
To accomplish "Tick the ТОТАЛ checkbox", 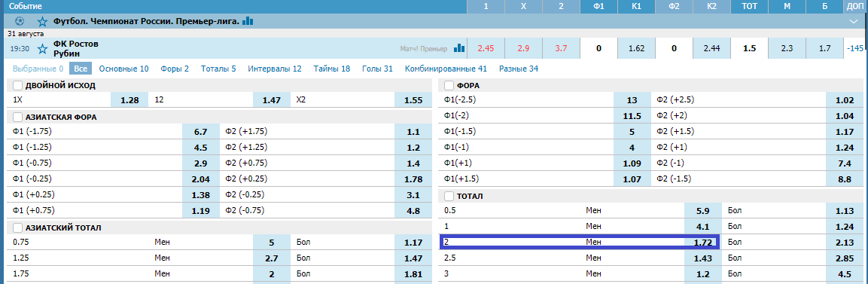I will click(x=449, y=196).
